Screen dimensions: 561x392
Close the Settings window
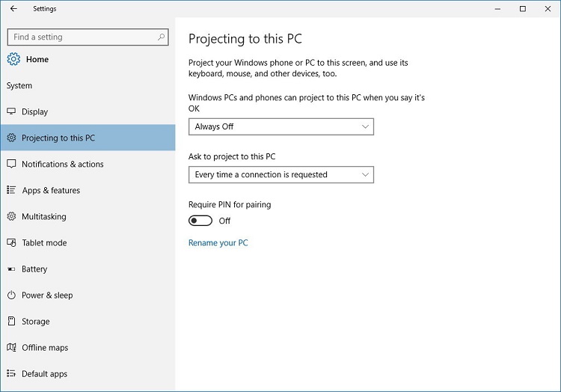[x=548, y=8]
